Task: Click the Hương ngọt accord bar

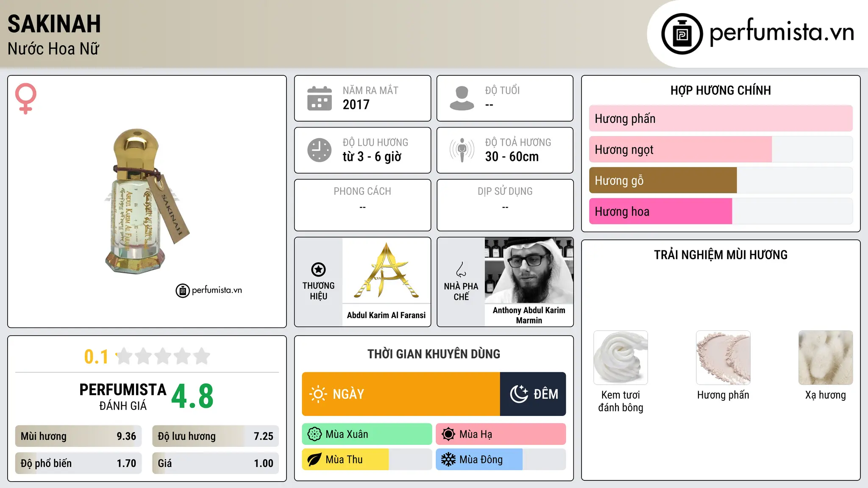Action: [x=721, y=150]
